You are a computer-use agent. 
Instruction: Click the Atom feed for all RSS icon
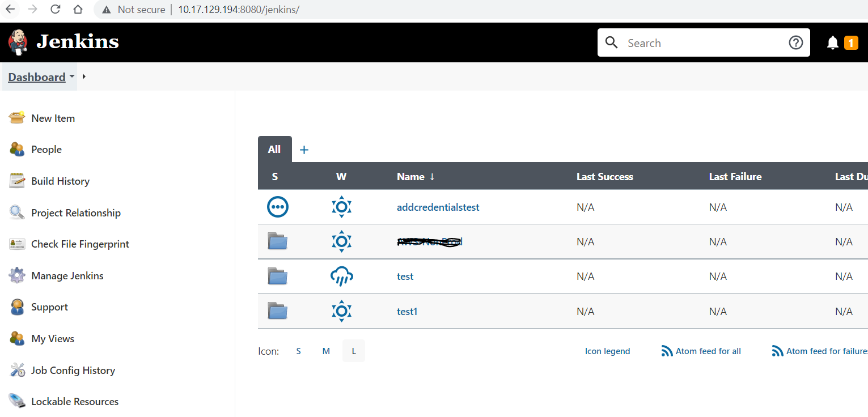667,351
